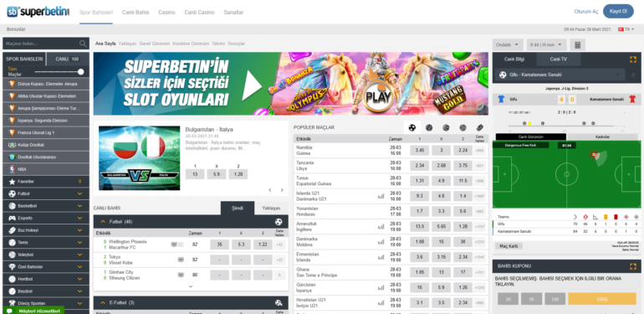Click next arrow in featured match carousel
Image resolution: width=644 pixels, height=314 pixels.
click(282, 190)
